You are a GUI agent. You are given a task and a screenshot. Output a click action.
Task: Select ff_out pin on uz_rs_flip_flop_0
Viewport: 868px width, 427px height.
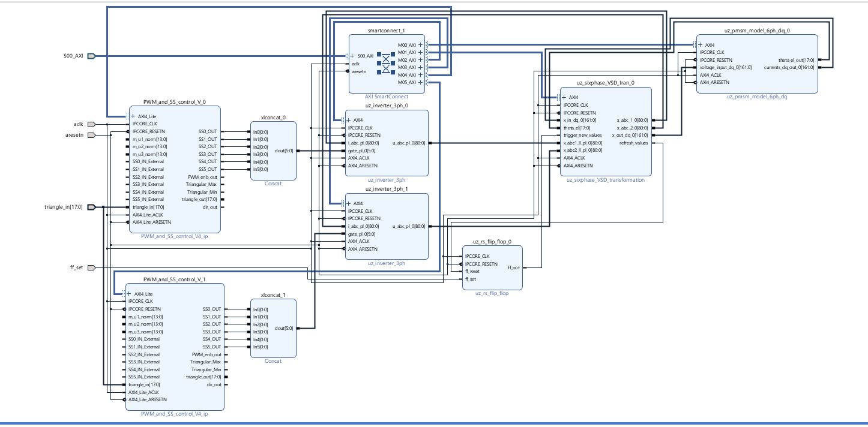(x=514, y=267)
